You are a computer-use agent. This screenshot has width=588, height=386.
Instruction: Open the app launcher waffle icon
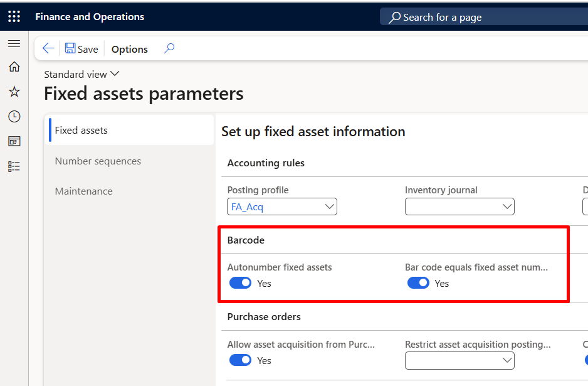14,17
